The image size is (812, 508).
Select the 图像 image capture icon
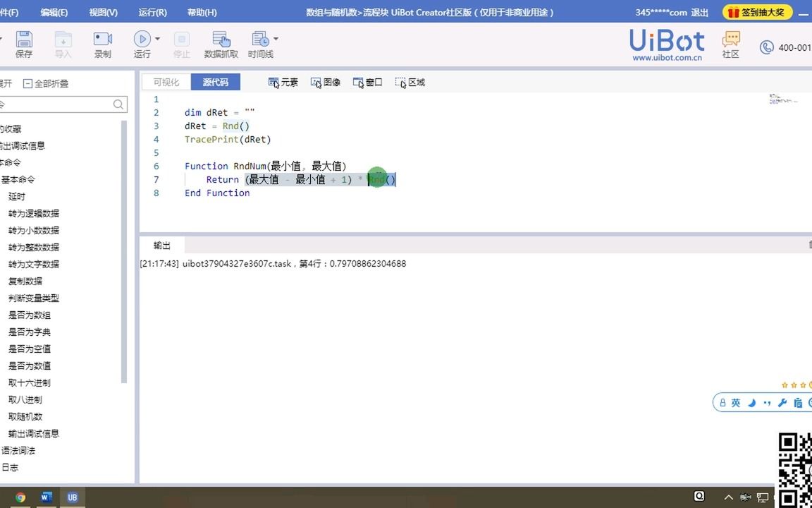pyautogui.click(x=325, y=82)
